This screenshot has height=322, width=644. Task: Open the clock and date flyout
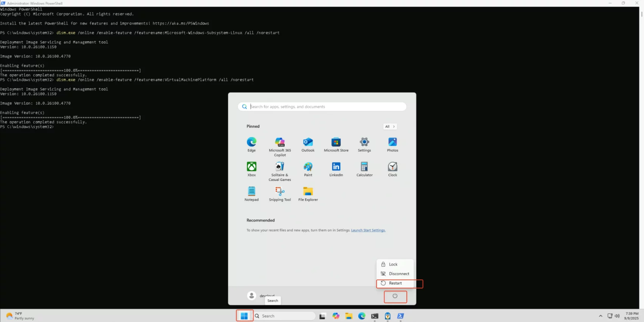click(x=632, y=316)
